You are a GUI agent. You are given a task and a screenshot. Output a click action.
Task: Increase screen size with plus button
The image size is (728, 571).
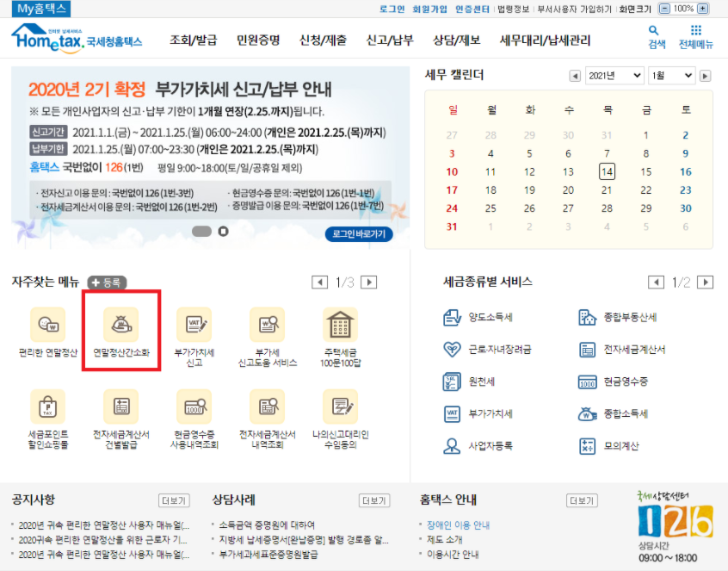[x=703, y=9]
